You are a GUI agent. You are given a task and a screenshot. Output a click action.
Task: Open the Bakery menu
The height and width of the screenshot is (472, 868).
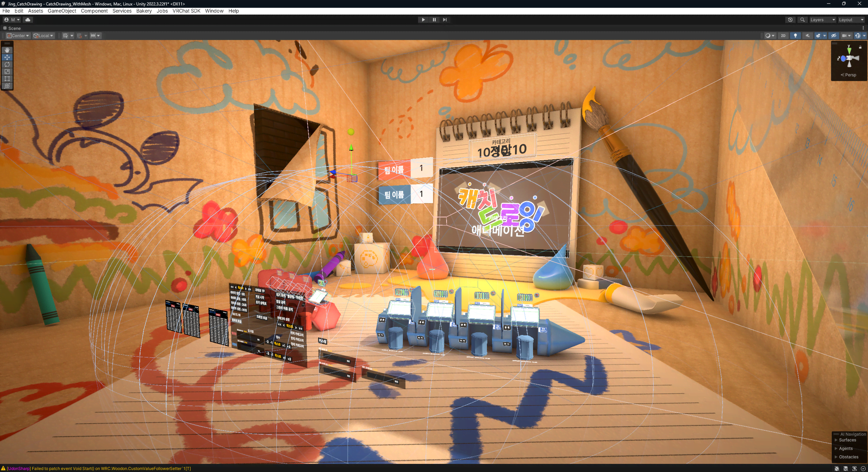[144, 11]
